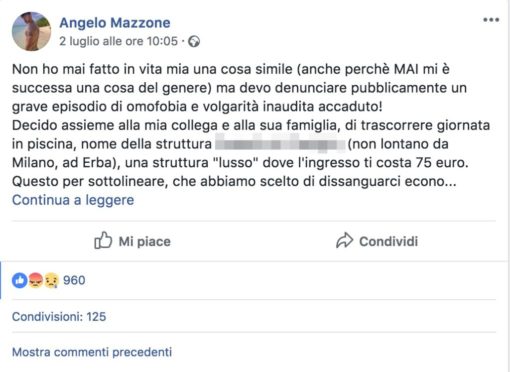Click the angry reaction emoji

36,280
